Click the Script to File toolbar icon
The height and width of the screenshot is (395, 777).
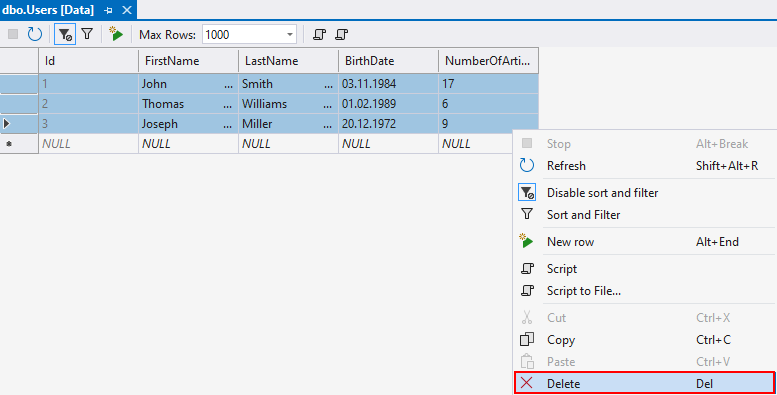click(342, 34)
